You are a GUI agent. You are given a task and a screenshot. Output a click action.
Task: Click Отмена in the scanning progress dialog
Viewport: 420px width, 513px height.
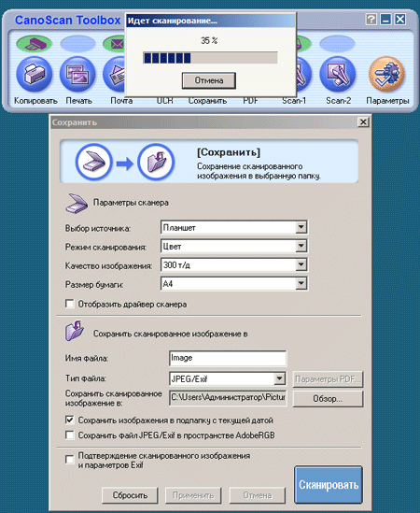click(209, 80)
